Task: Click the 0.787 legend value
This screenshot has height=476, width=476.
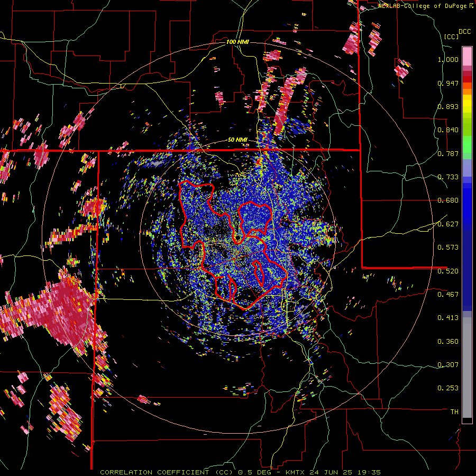Action: point(448,153)
